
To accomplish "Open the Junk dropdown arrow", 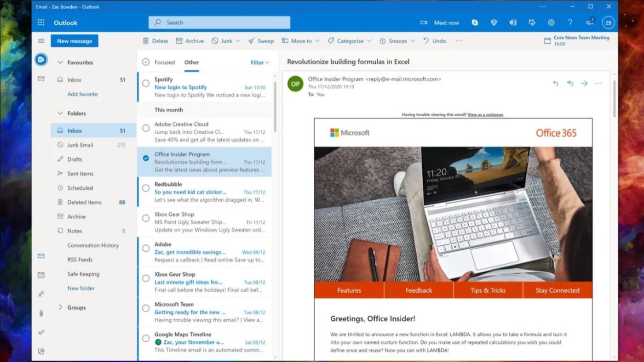I will pos(238,41).
